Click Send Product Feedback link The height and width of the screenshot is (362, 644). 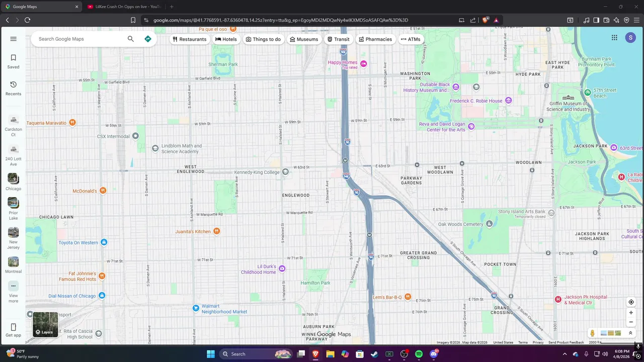point(566,342)
